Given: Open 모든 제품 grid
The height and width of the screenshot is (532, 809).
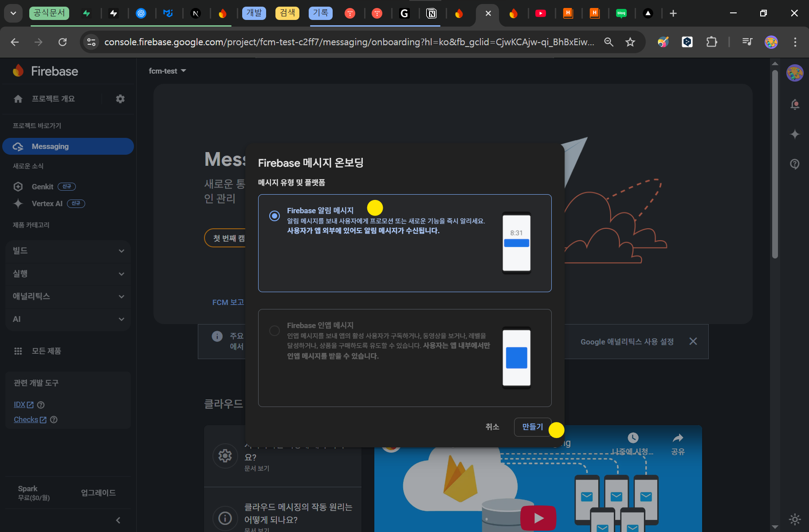Looking at the screenshot, I should pyautogui.click(x=38, y=351).
